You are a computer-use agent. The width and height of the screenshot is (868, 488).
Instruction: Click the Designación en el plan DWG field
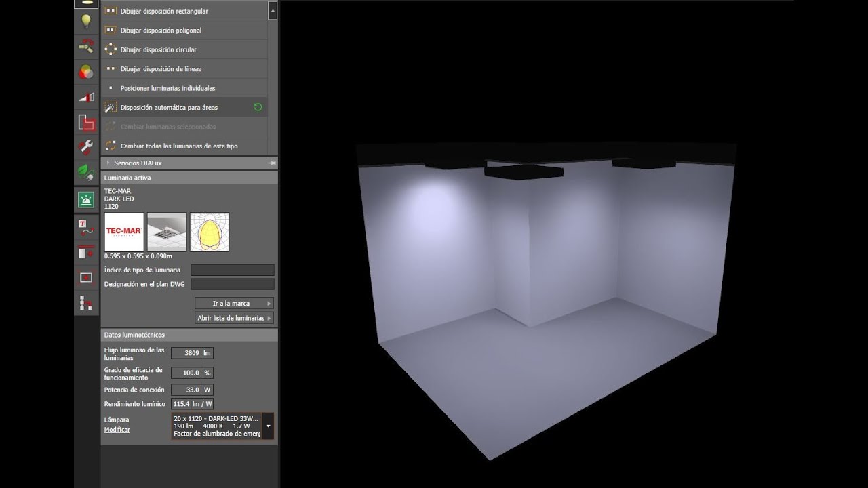coord(233,284)
